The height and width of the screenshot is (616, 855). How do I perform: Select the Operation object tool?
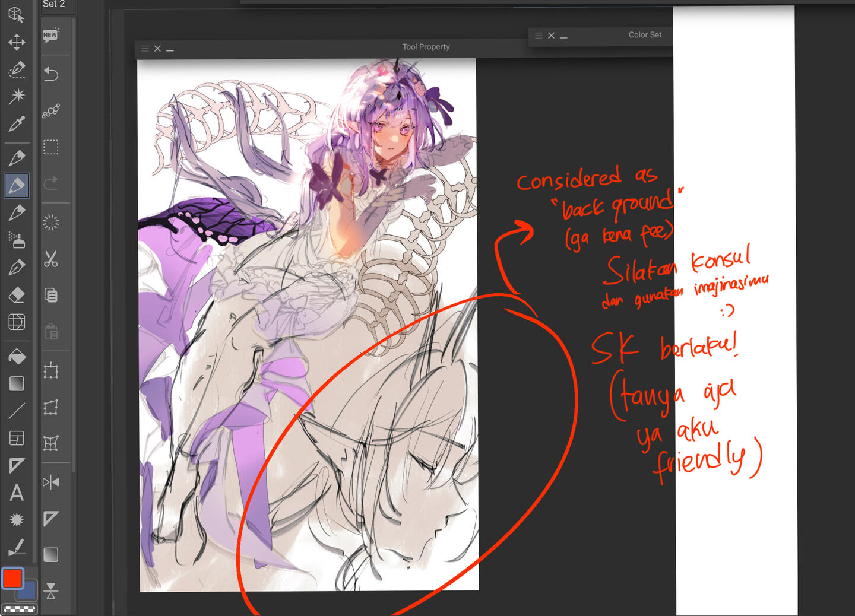[17, 14]
